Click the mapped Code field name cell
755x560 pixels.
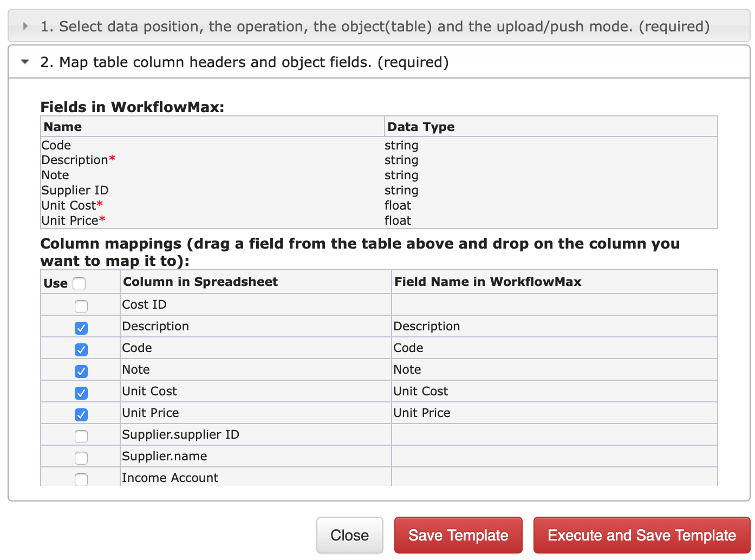[x=555, y=348]
